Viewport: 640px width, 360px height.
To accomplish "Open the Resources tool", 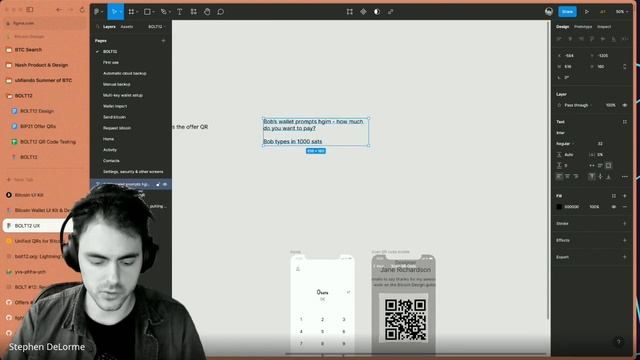I will click(193, 12).
